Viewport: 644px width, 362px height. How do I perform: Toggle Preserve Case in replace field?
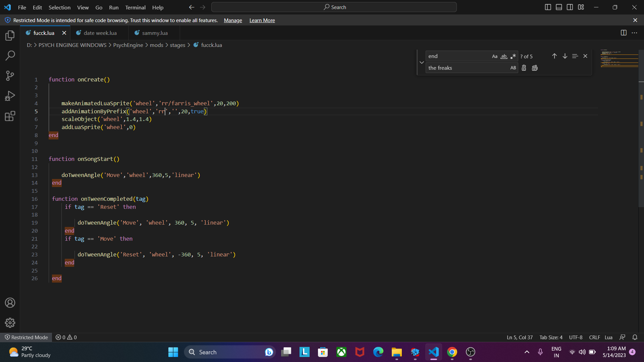pos(513,68)
